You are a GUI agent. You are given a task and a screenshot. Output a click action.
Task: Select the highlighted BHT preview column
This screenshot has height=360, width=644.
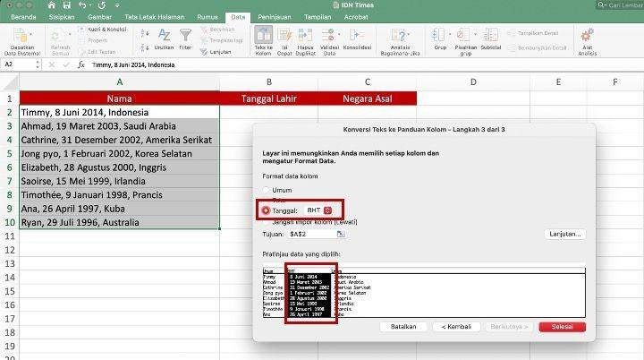pyautogui.click(x=309, y=294)
